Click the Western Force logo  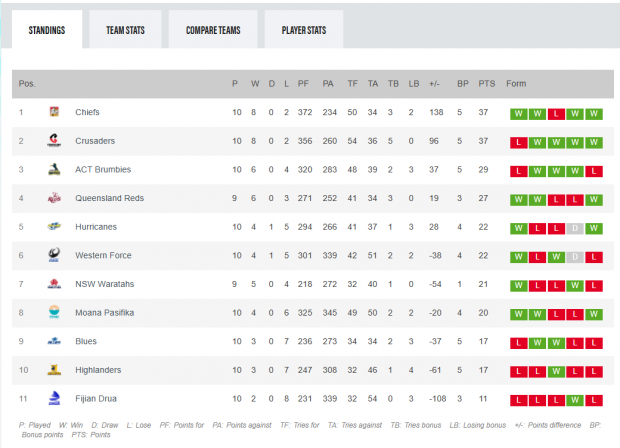(54, 255)
